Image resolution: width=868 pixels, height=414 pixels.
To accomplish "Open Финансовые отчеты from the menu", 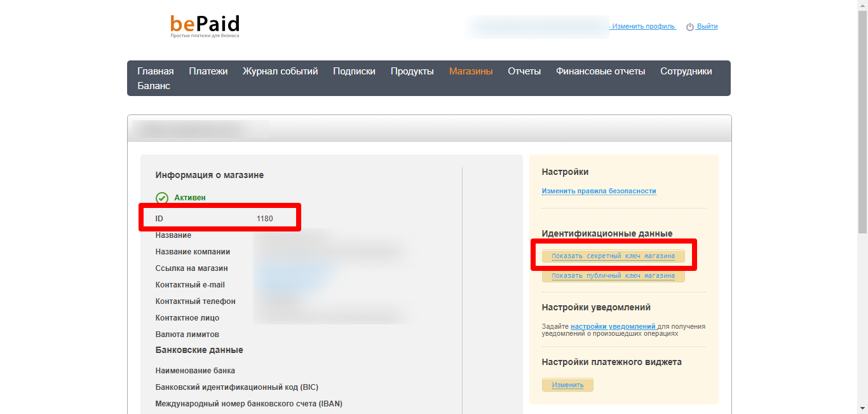I will click(600, 71).
